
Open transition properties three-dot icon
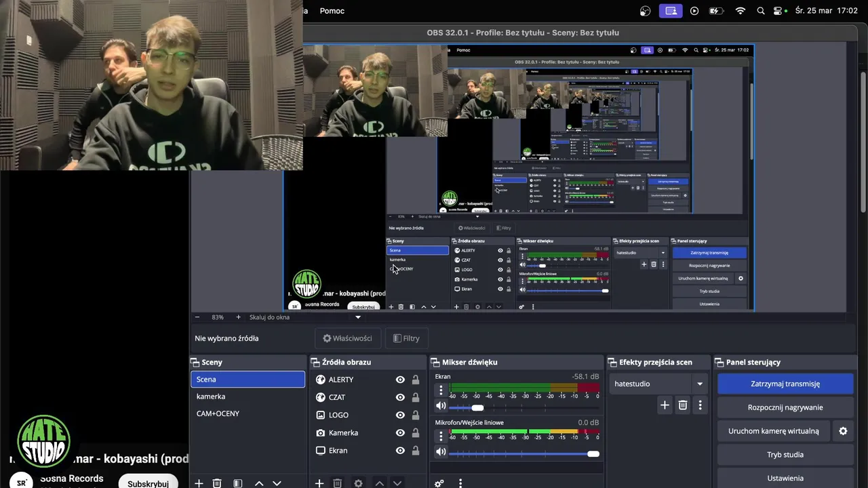[700, 405]
